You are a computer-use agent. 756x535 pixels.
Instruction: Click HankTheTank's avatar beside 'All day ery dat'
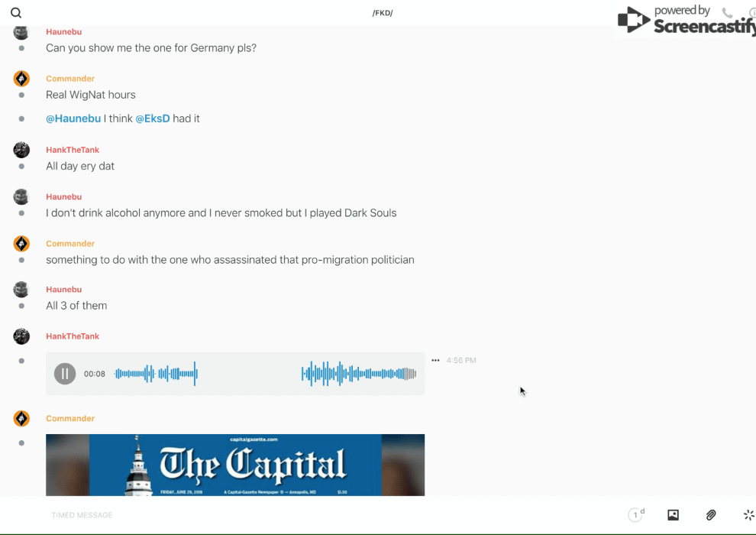[21, 150]
